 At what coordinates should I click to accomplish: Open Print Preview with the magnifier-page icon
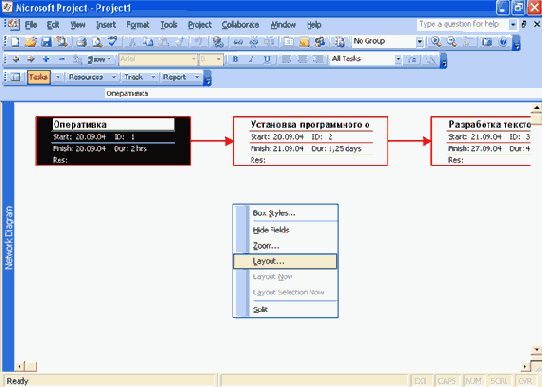tap(97, 42)
